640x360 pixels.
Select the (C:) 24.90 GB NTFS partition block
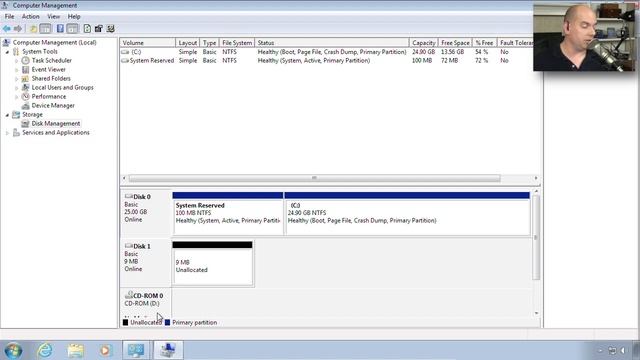(407, 213)
